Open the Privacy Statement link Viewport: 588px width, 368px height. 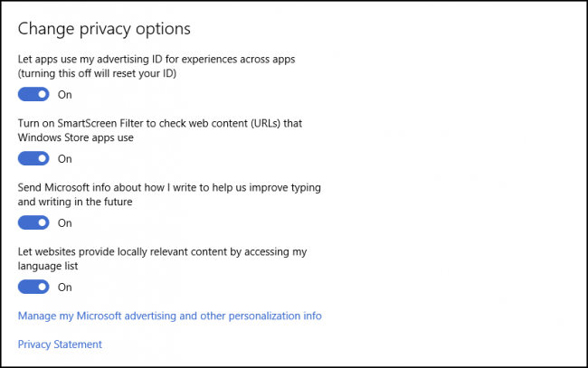pyautogui.click(x=60, y=344)
